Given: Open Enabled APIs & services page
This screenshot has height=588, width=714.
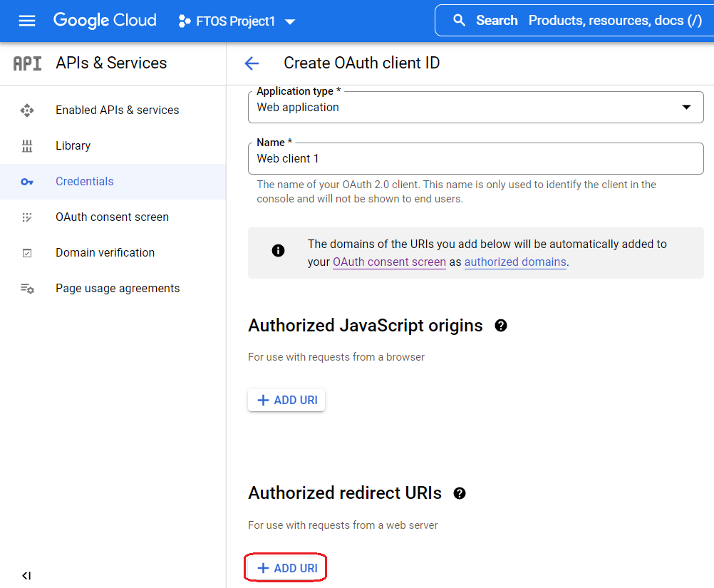Looking at the screenshot, I should 117,110.
